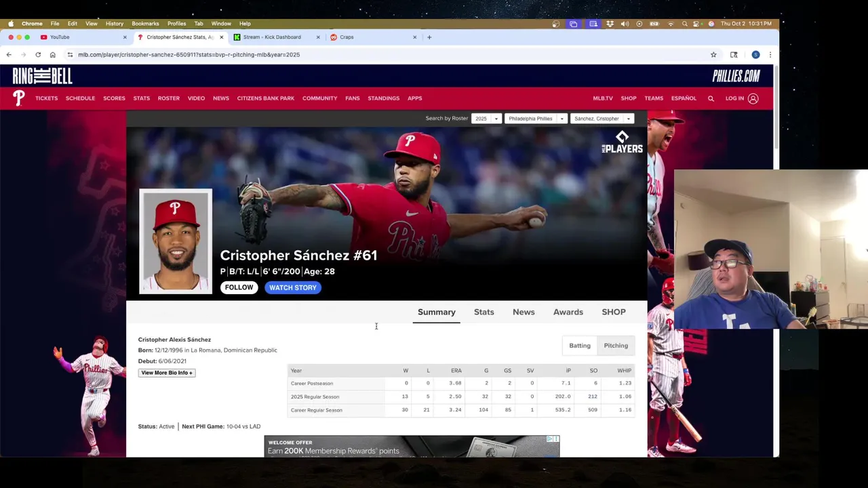Click the Dropbox menu bar icon

coord(610,24)
